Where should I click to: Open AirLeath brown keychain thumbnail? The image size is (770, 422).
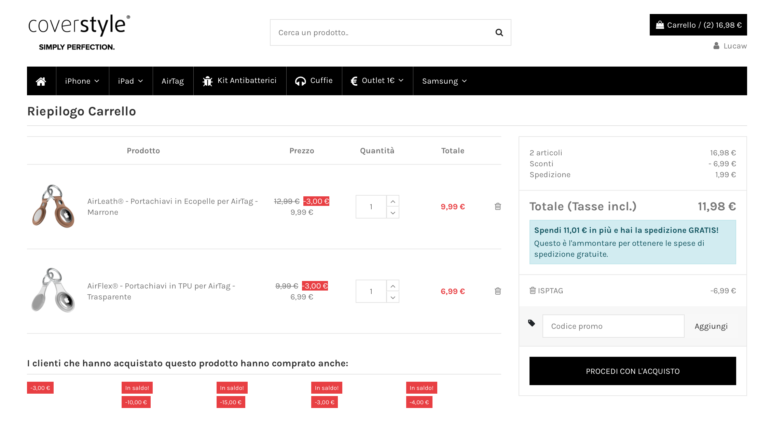point(52,206)
